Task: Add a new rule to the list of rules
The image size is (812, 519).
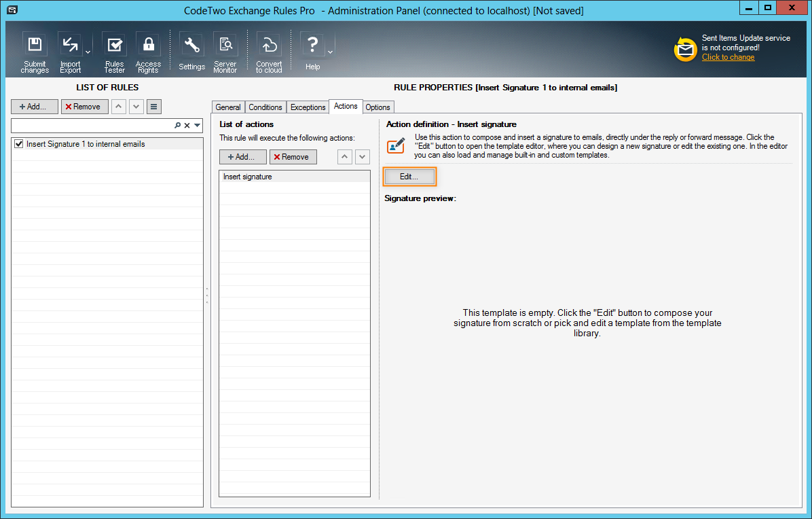Action: (35, 107)
